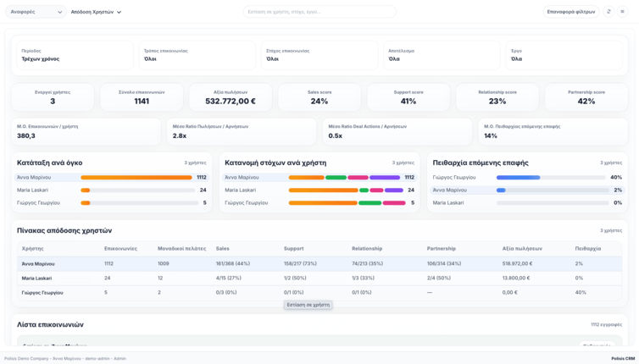Viewport: 639px width, 364px height.
Task: Open the Περίοδος filter
Action: pos(73,55)
